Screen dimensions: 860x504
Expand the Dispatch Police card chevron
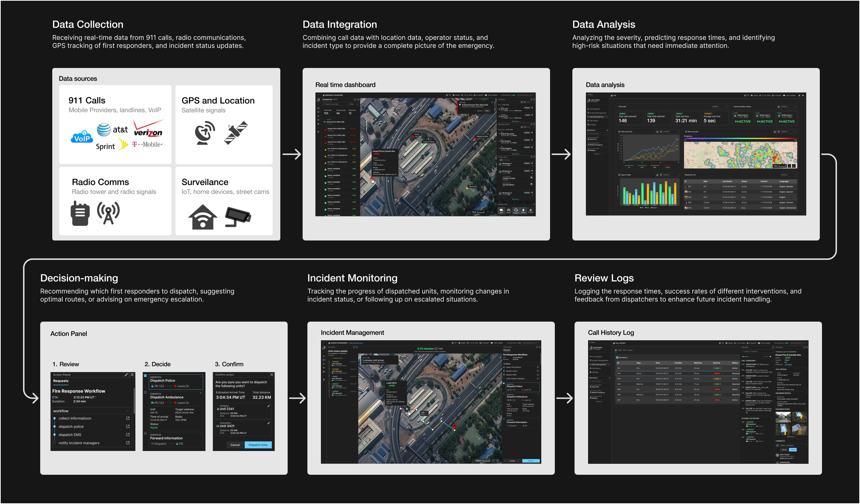click(x=201, y=376)
